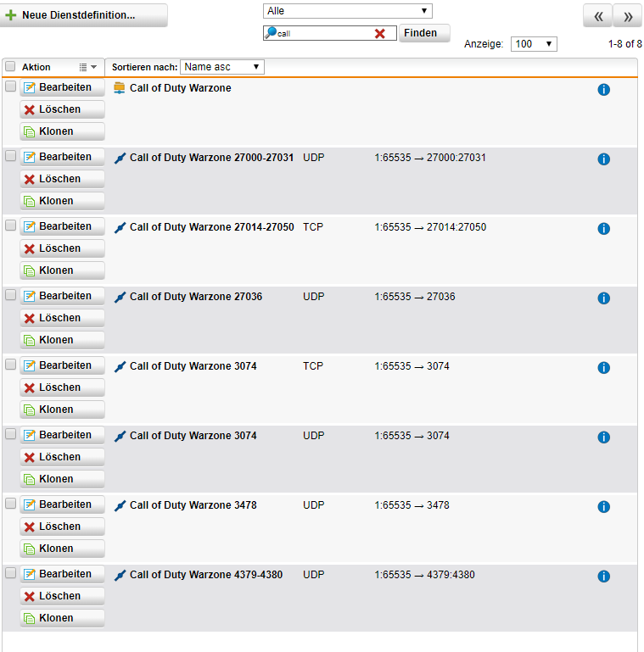
Task: Click port text 1:65535 → 27014:27050
Action: tap(430, 227)
